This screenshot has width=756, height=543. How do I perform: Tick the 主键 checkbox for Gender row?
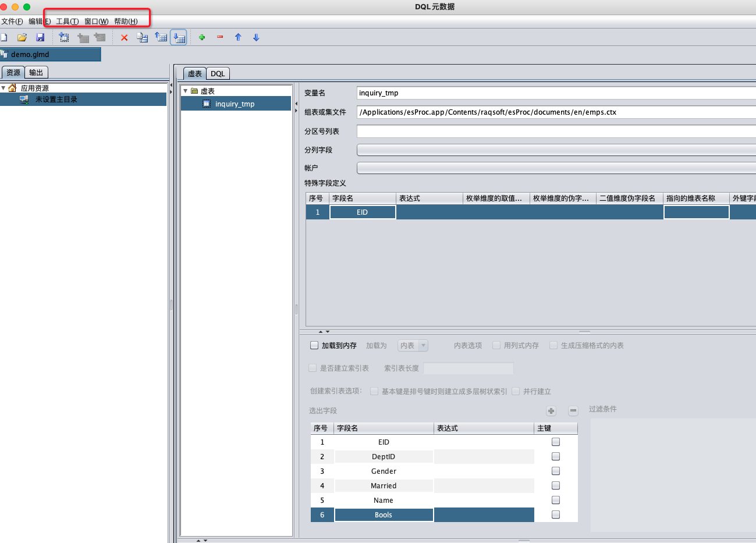point(556,471)
